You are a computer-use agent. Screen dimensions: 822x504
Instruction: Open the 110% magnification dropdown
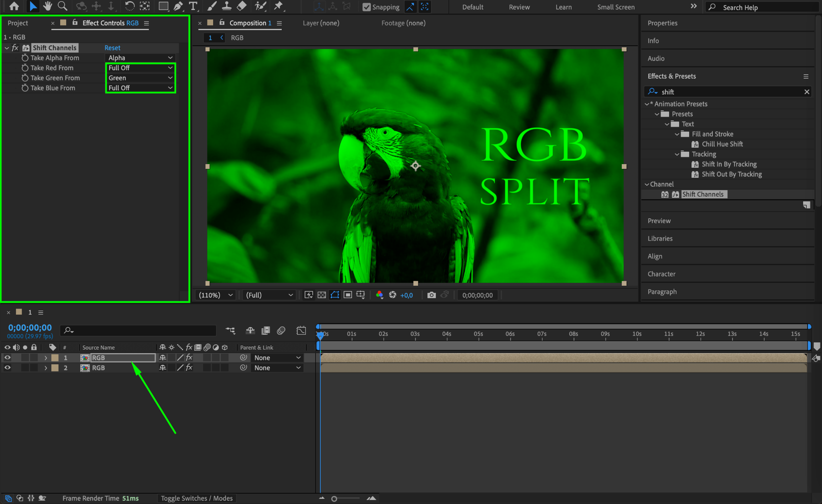point(216,295)
